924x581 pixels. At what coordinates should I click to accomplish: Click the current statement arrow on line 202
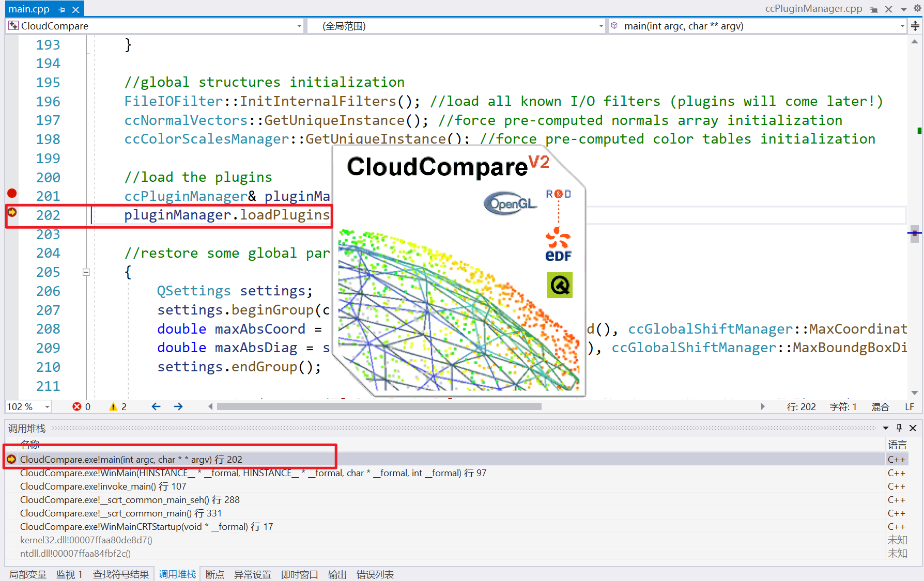(12, 212)
